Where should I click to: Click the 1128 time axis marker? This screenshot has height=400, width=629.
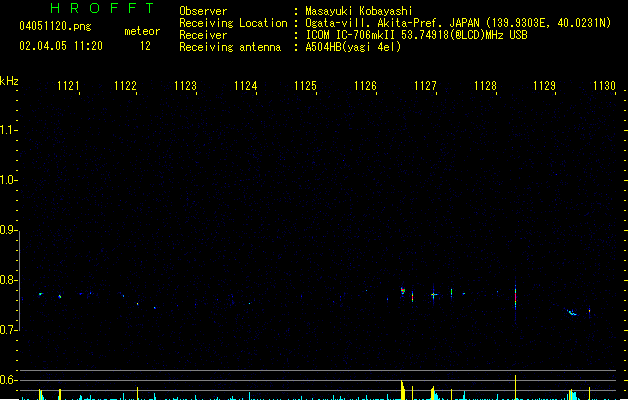[485, 86]
